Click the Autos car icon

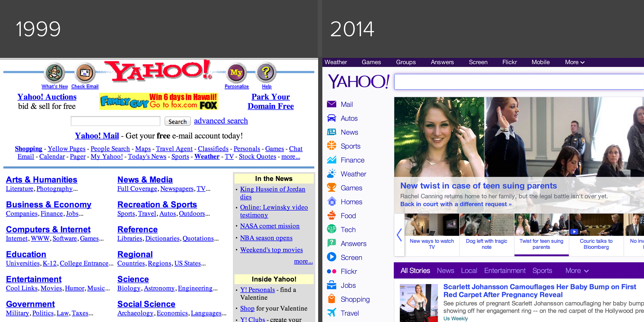tap(332, 118)
